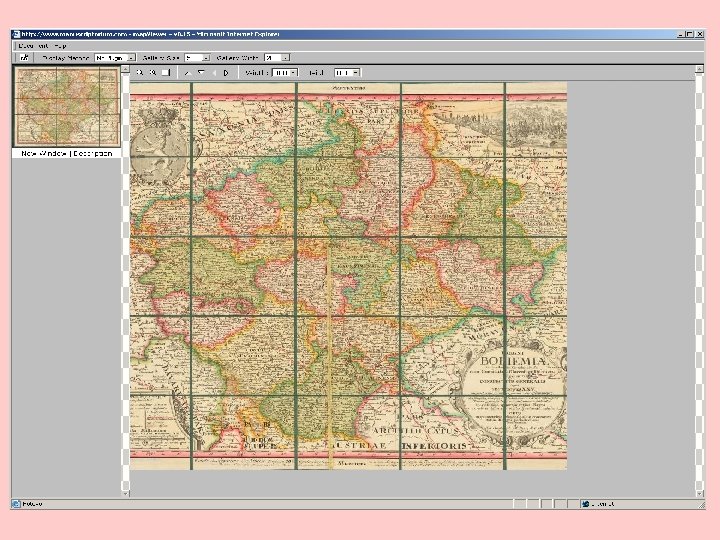Click the New Window link
The height and width of the screenshot is (540, 720).
pyautogui.click(x=44, y=153)
